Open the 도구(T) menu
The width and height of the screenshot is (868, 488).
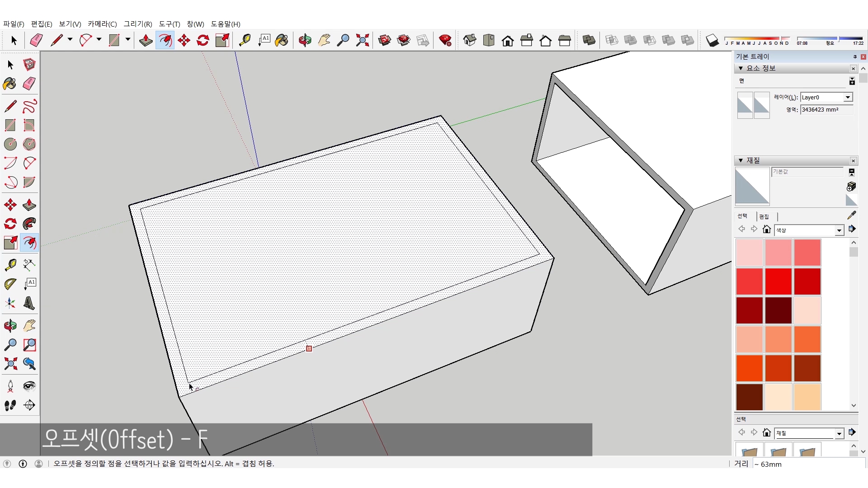[169, 24]
